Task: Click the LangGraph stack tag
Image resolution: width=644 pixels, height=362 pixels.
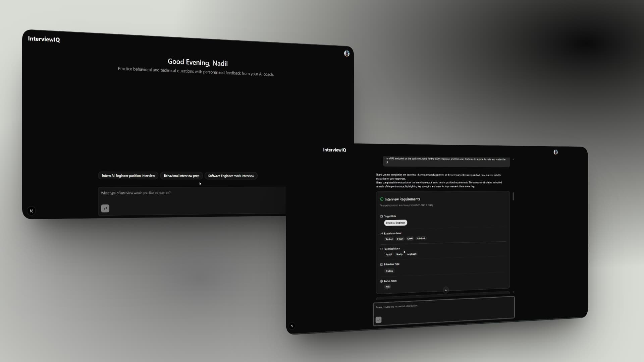Action: click(412, 254)
